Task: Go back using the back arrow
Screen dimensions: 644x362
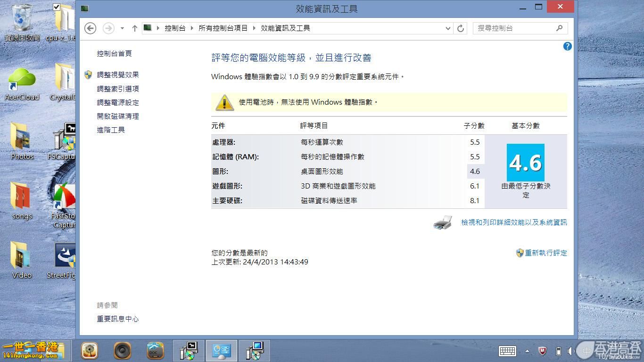Action: tap(90, 28)
